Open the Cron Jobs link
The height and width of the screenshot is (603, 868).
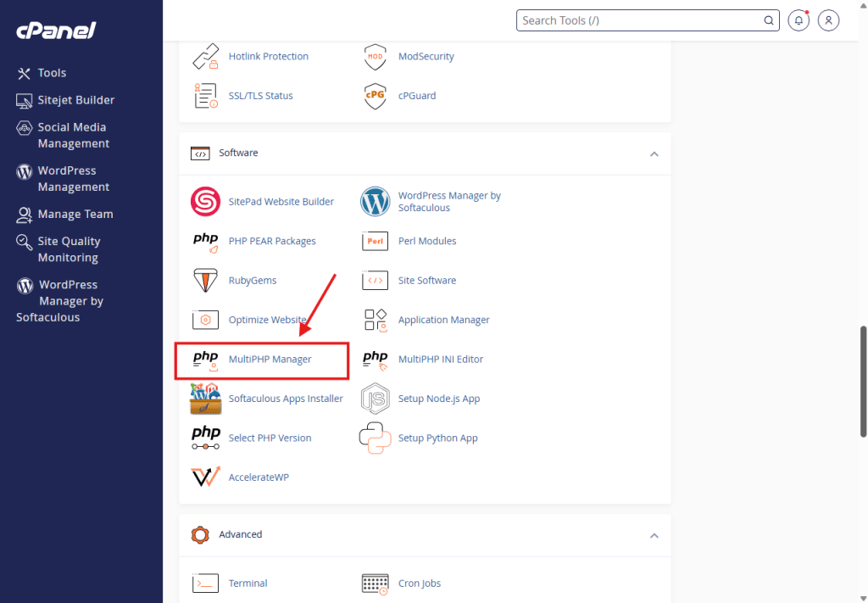click(x=419, y=583)
